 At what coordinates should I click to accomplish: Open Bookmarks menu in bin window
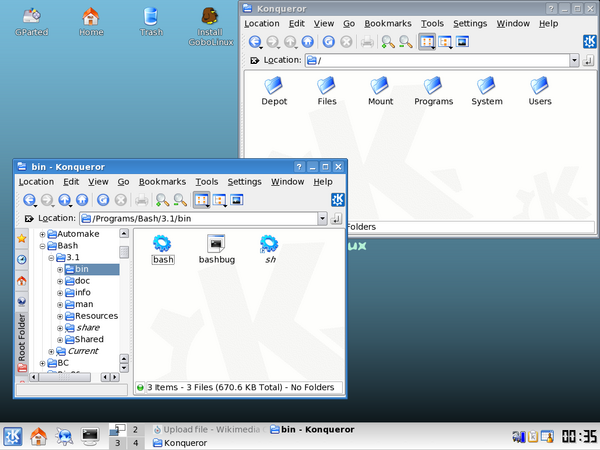click(162, 182)
